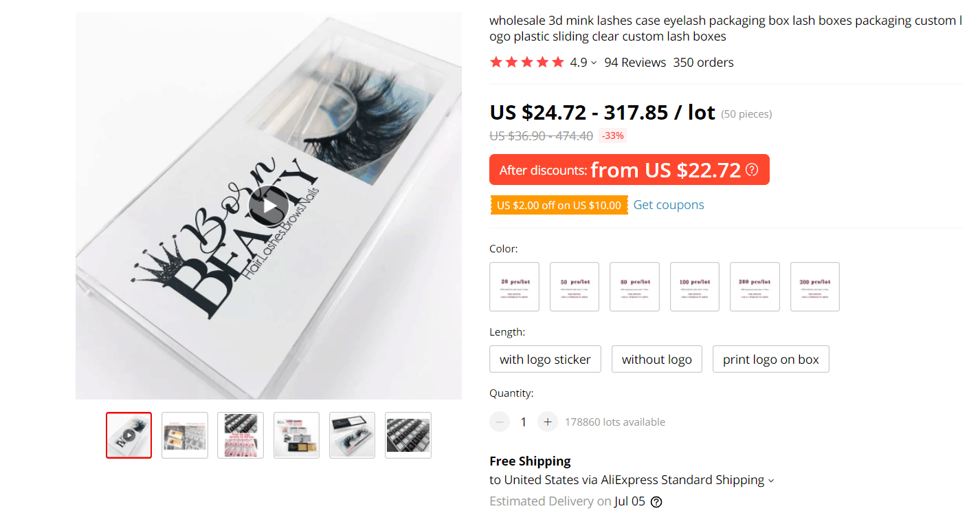Click the fifth red rating star
Screen dimensions: 980x524
click(558, 61)
